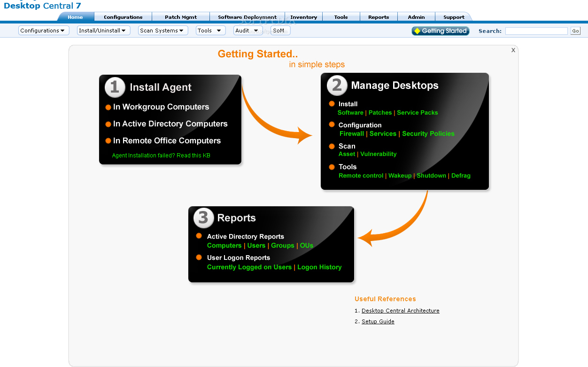
Task: Click the Install Agent heading
Action: tap(161, 87)
